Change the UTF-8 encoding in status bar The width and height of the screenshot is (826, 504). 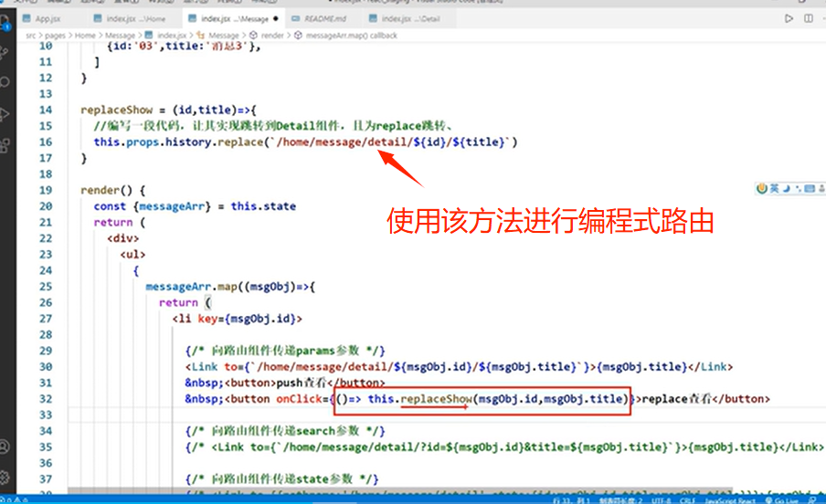[662, 500]
